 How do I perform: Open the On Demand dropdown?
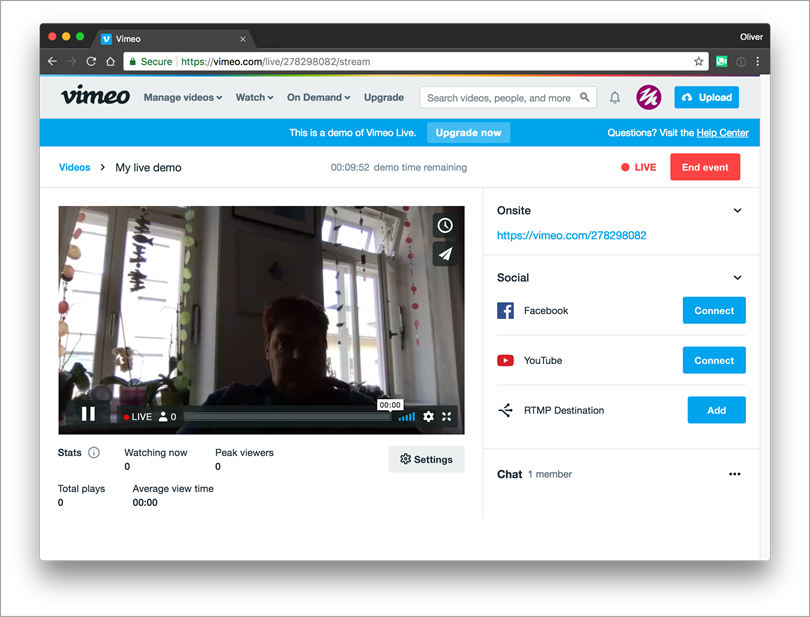[x=318, y=97]
